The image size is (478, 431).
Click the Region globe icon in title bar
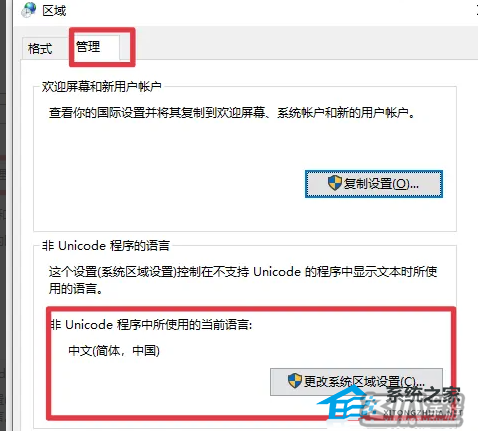pyautogui.click(x=28, y=9)
